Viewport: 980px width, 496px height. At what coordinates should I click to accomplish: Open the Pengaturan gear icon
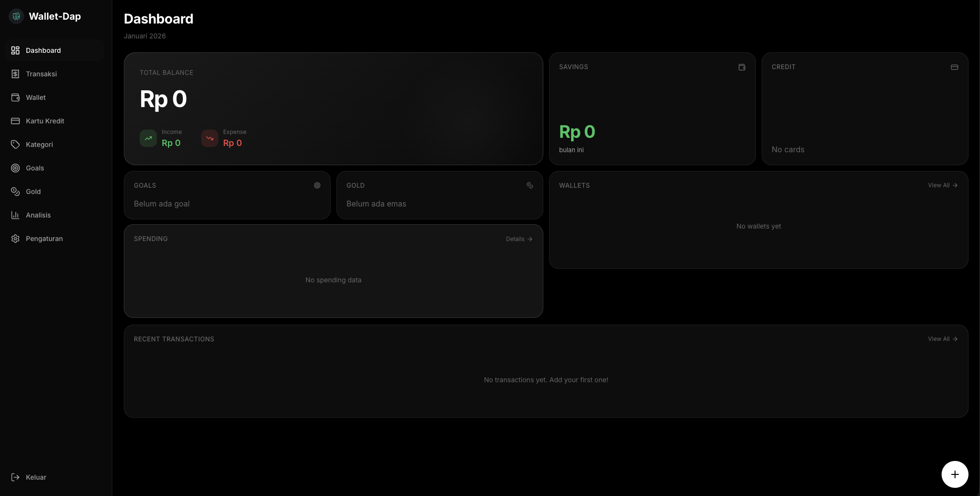click(x=15, y=238)
